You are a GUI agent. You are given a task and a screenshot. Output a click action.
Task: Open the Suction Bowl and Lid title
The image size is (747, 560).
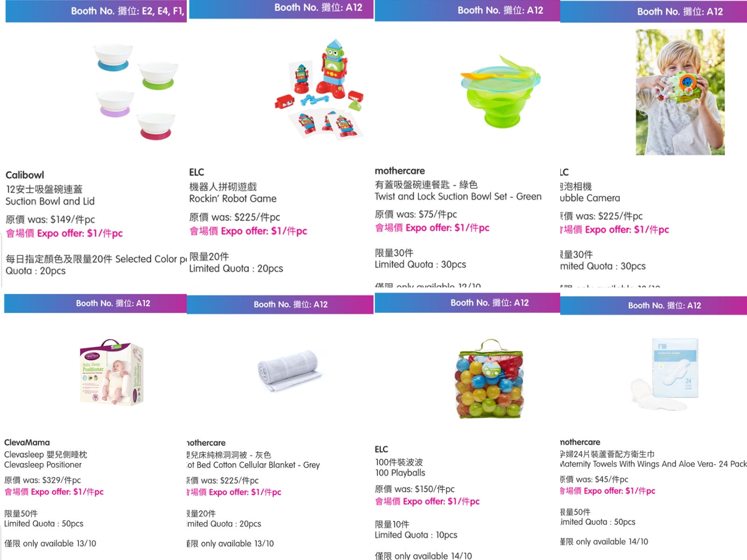(50, 201)
